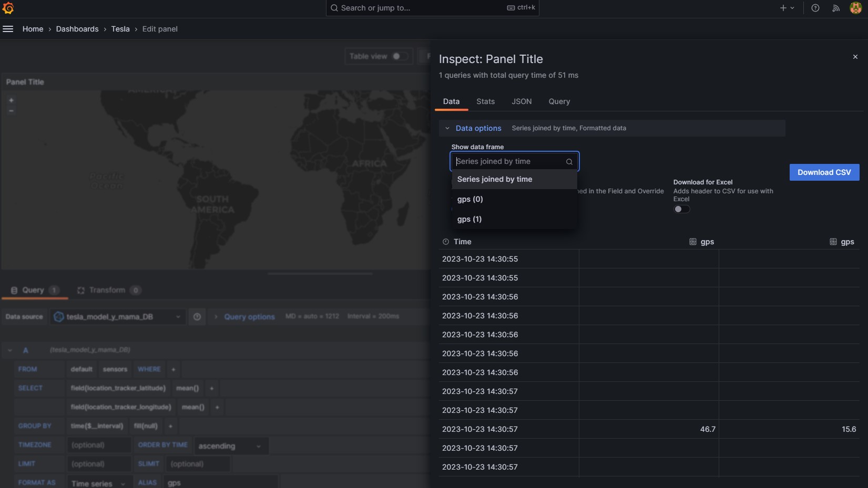Choose the gps (0) data frame
This screenshot has height=488, width=868.
(514, 199)
